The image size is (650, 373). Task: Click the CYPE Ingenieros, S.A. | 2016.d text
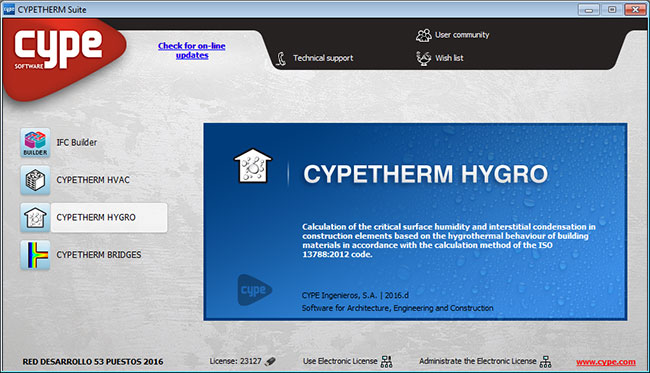pyautogui.click(x=355, y=295)
